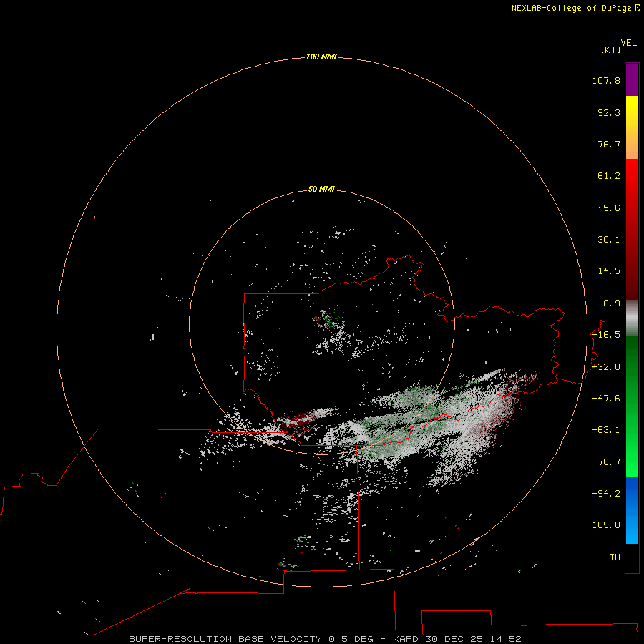Click the bright red segment of the color bar

(x=632, y=230)
